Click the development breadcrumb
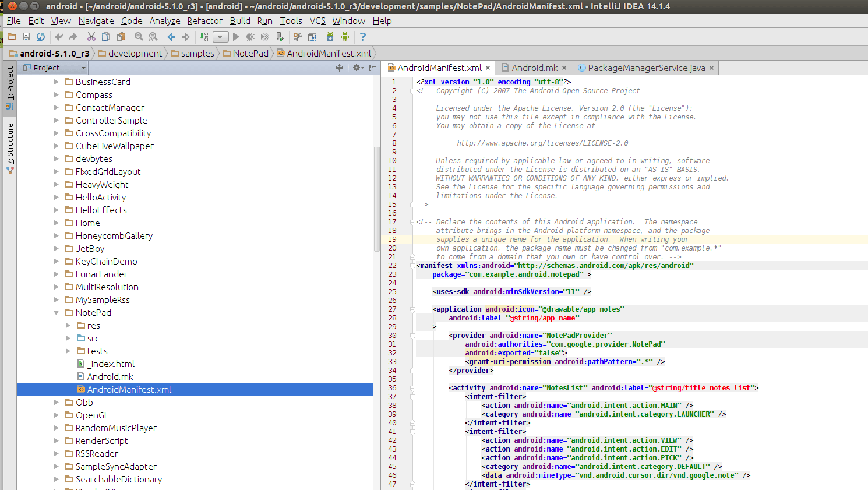The image size is (868, 490). coord(135,54)
